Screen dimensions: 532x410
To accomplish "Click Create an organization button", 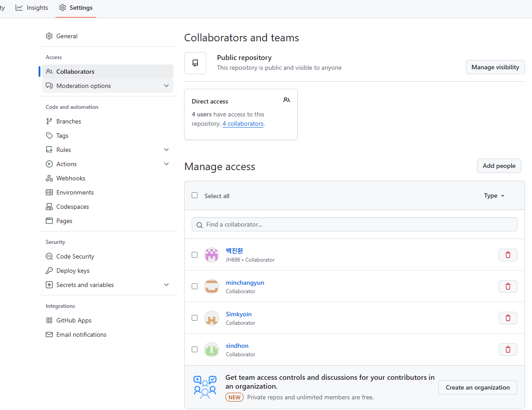I will tap(478, 388).
